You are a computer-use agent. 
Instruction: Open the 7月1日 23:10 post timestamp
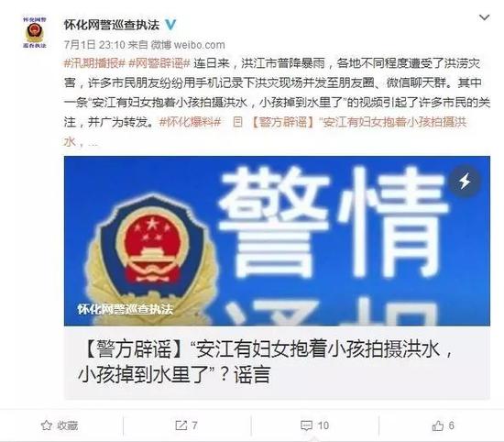tap(94, 45)
